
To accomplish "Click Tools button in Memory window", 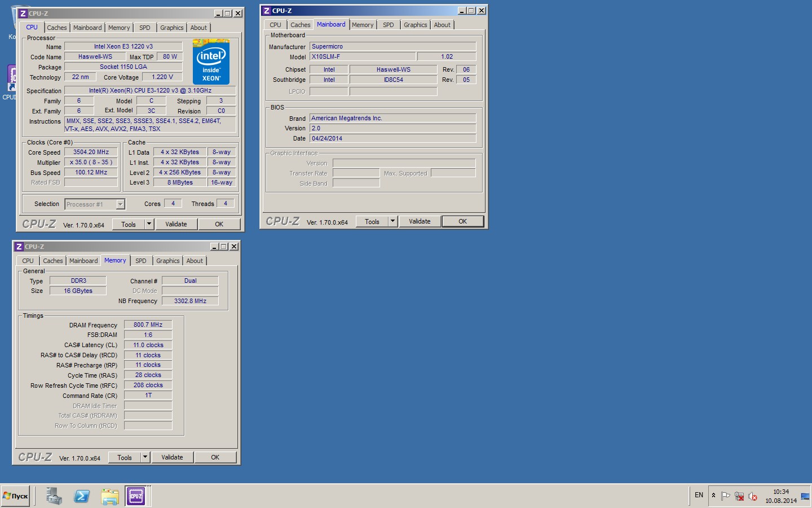I will [x=125, y=457].
